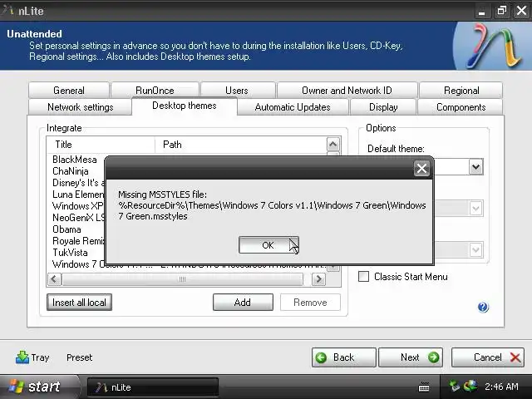
Task: Send nLite to Tray
Action: pos(32,357)
